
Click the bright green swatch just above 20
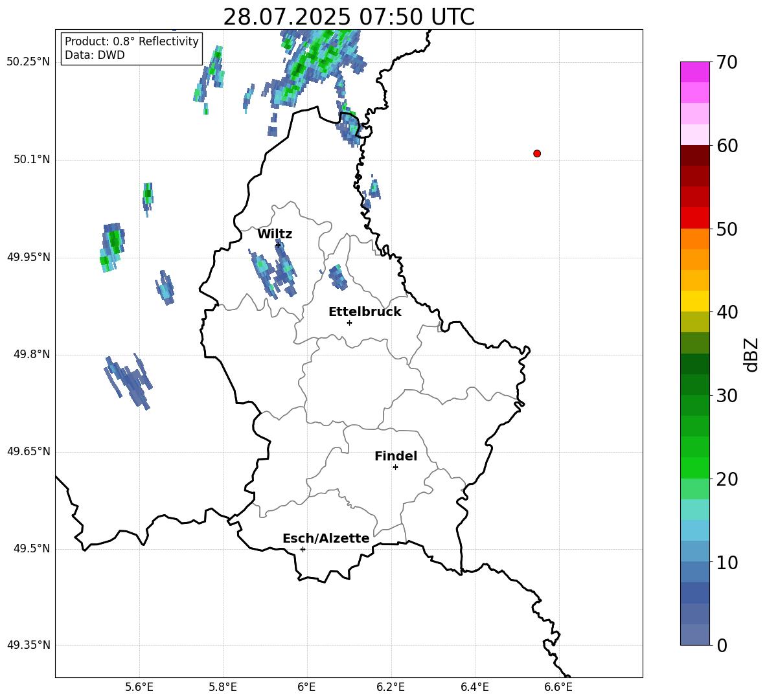click(695, 468)
